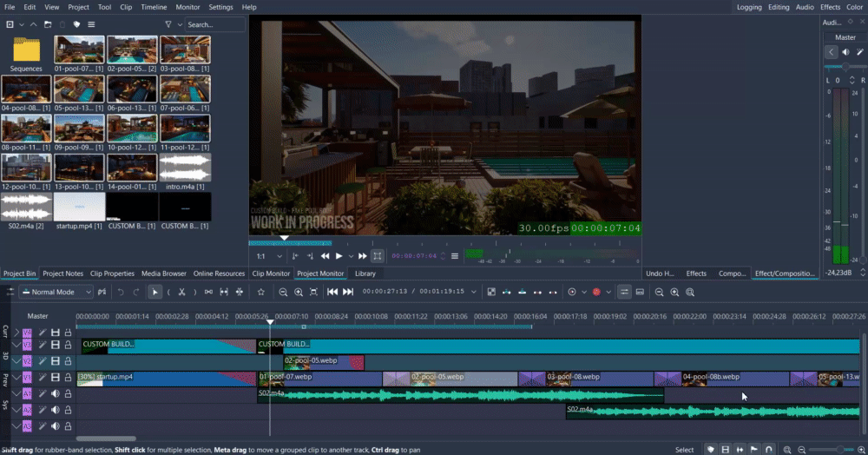This screenshot has height=455, width=868.
Task: Click the bin Search field
Action: click(214, 24)
